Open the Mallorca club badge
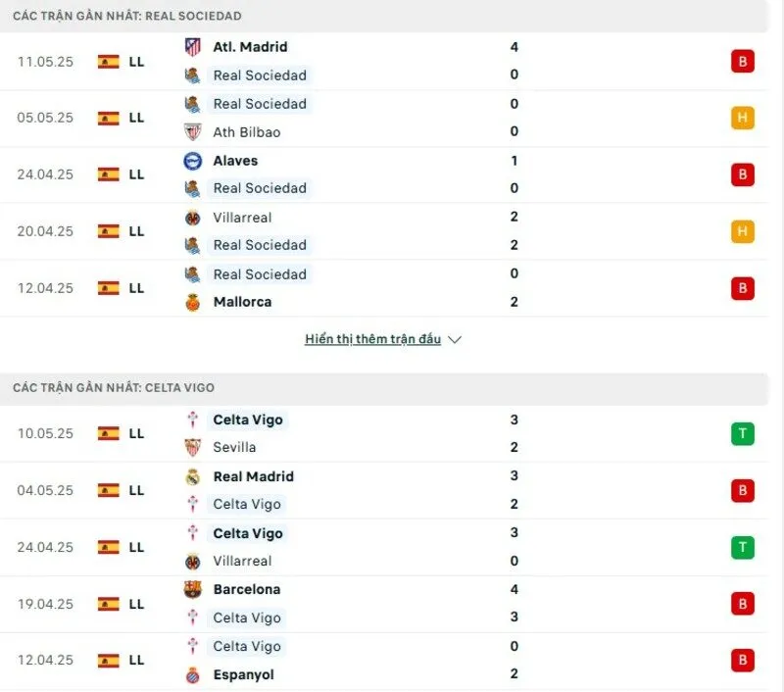 (191, 302)
